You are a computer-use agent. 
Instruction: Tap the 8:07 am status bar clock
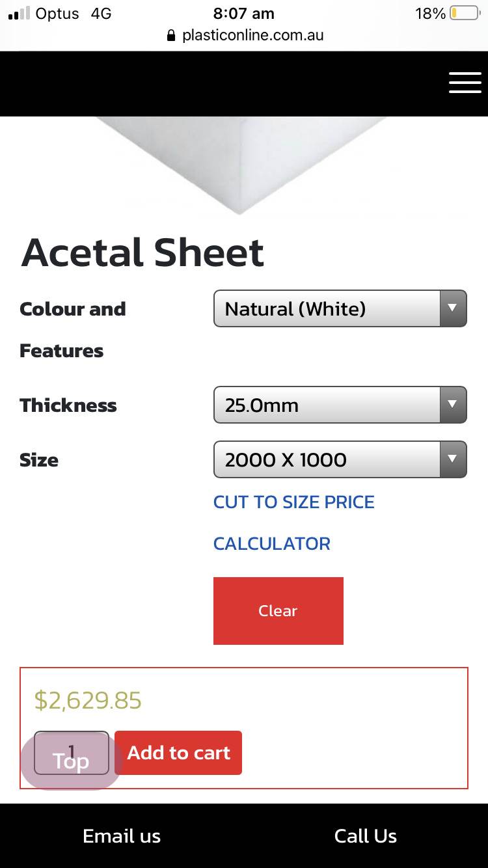tap(244, 14)
